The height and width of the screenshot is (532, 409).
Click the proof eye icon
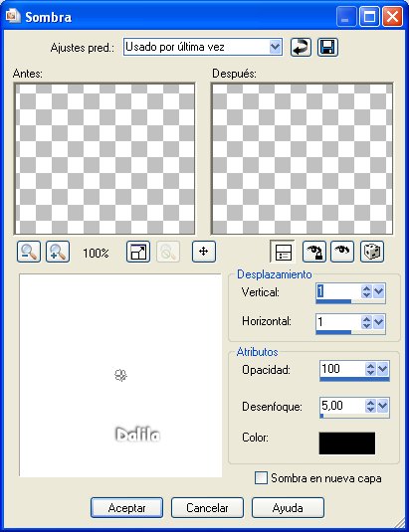pos(342,252)
